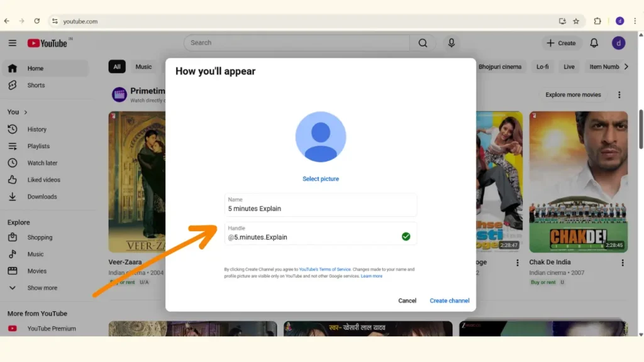This screenshot has width=644, height=362.
Task: Open your watch History
Action: (38, 129)
